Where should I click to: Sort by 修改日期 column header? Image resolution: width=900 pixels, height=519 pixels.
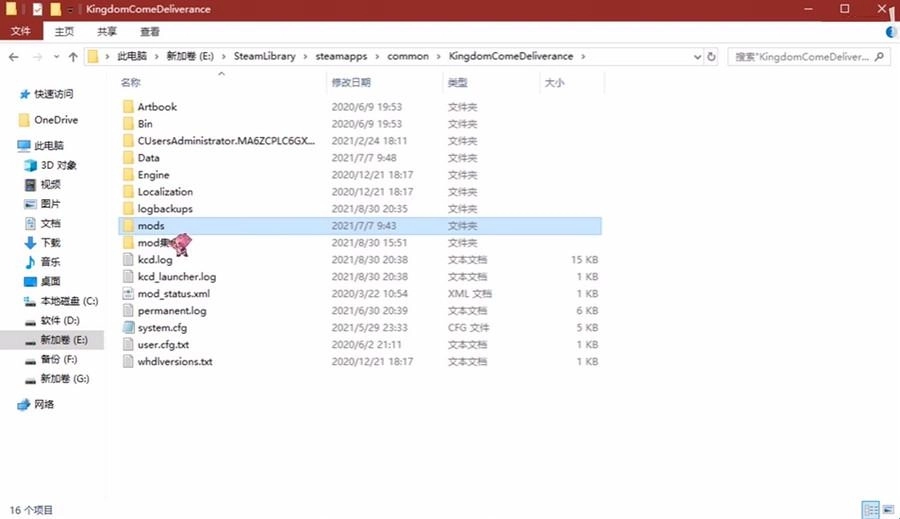(351, 82)
